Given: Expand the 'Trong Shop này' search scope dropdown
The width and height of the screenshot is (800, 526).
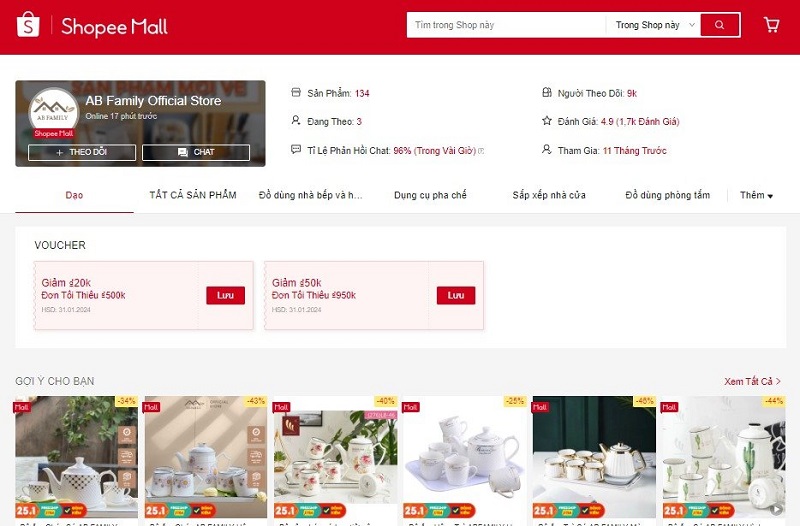Looking at the screenshot, I should click(x=651, y=25).
